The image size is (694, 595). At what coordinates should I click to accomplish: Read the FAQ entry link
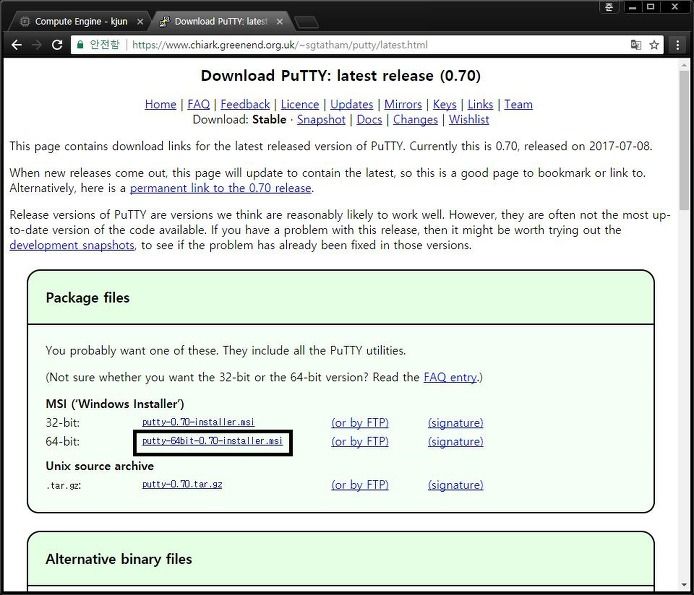(x=450, y=377)
